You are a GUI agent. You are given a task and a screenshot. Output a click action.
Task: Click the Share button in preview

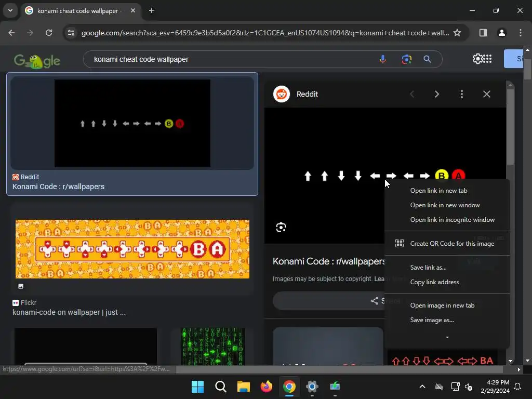click(329, 301)
